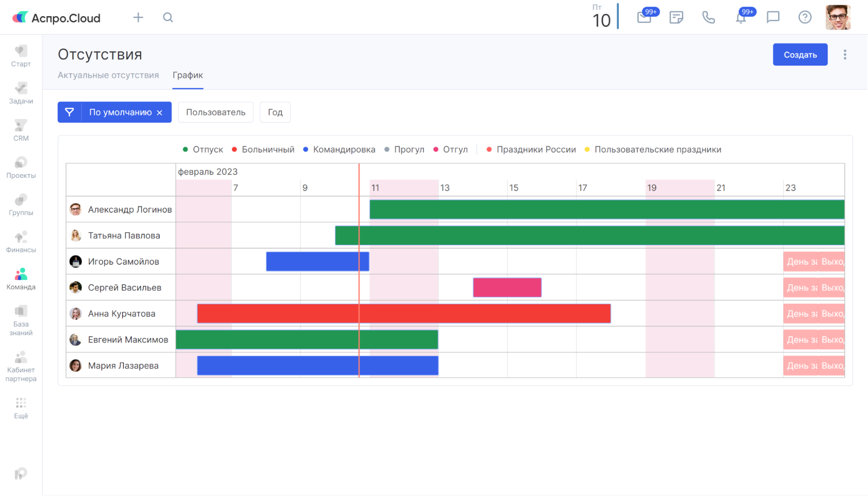The width and height of the screenshot is (868, 496).
Task: Open the chat messages icon
Action: [773, 17]
